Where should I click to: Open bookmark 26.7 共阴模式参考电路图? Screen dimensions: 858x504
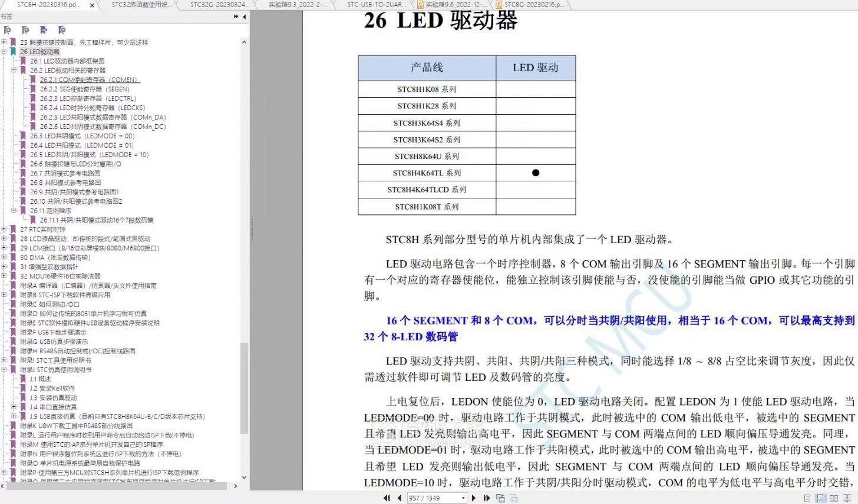coord(65,173)
